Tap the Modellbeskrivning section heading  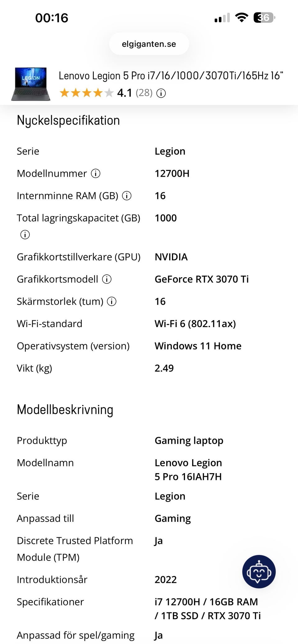65,410
